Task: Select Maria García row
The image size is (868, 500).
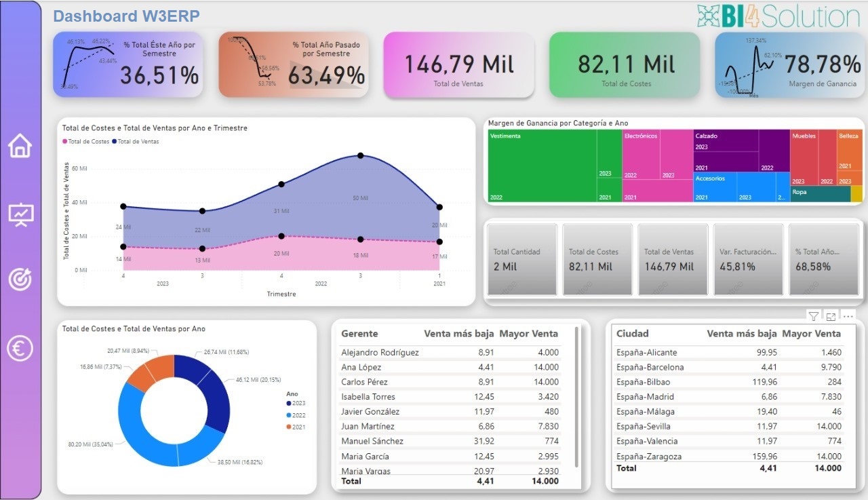Action: coord(450,457)
